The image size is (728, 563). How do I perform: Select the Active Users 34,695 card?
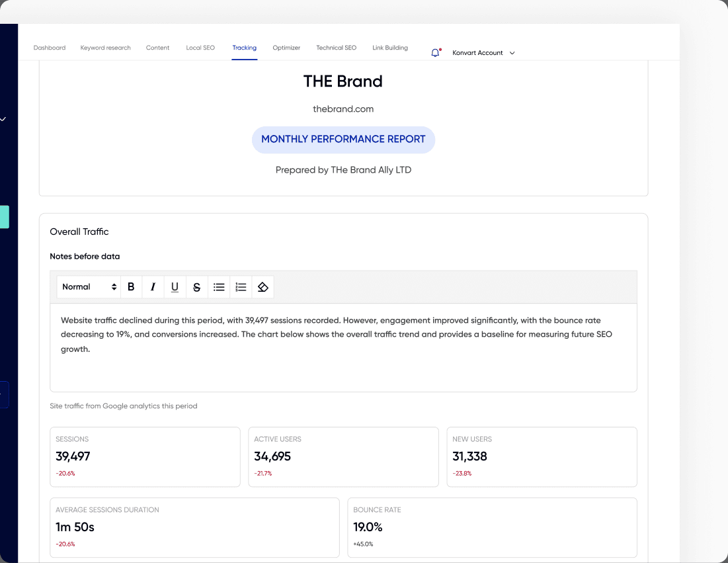tap(343, 456)
